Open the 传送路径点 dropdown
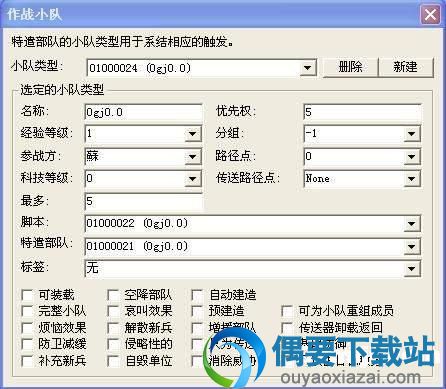This screenshot has width=446, height=389. point(412,179)
